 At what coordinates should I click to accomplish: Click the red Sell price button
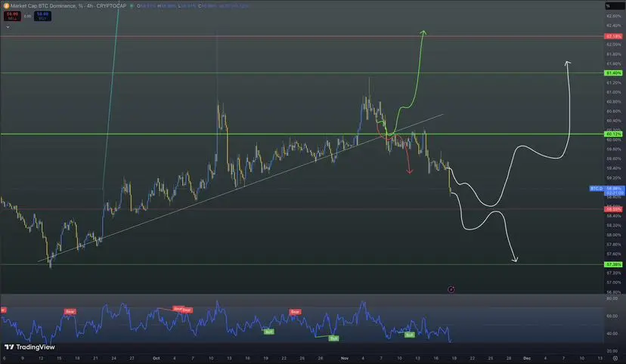point(12,16)
